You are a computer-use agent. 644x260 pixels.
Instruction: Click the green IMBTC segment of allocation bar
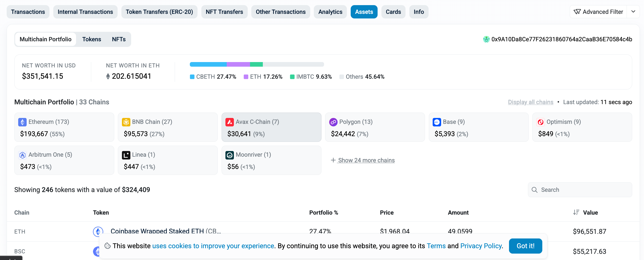point(256,64)
